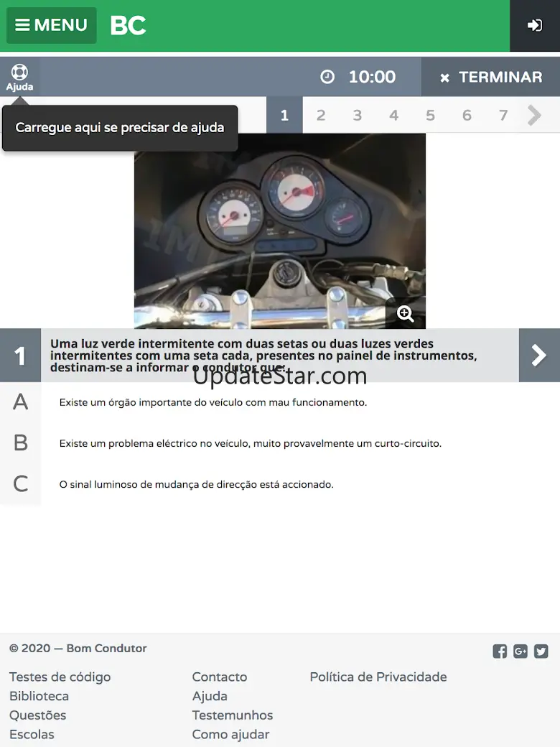Viewport: 560px width, 747px height.
Task: Go to next question with the arrow
Action: coord(539,356)
